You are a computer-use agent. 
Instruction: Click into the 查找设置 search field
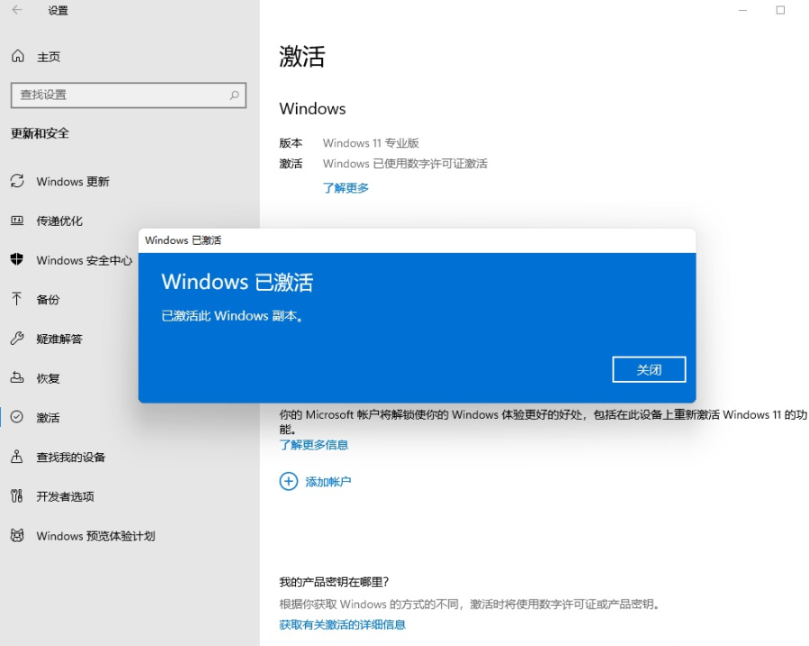point(128,95)
